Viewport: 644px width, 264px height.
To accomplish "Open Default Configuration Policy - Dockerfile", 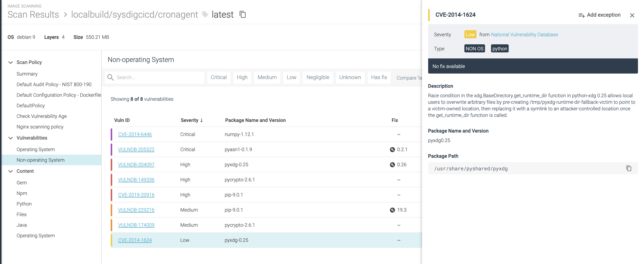I will (x=59, y=95).
